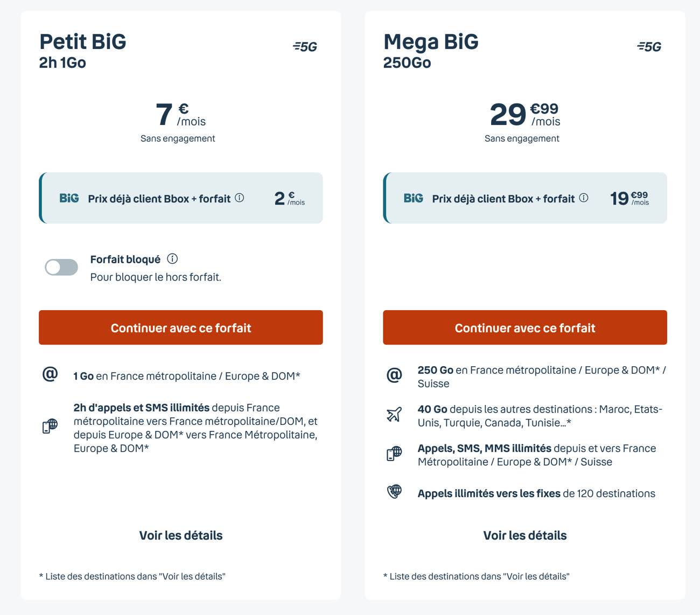
Task: Continue with the Mega BiG 29€99 plan
Action: (525, 327)
